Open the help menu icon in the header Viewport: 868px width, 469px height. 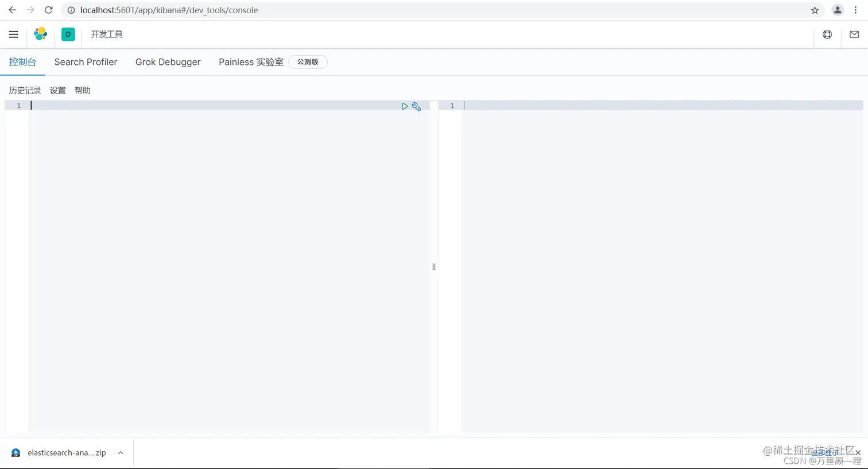click(827, 34)
